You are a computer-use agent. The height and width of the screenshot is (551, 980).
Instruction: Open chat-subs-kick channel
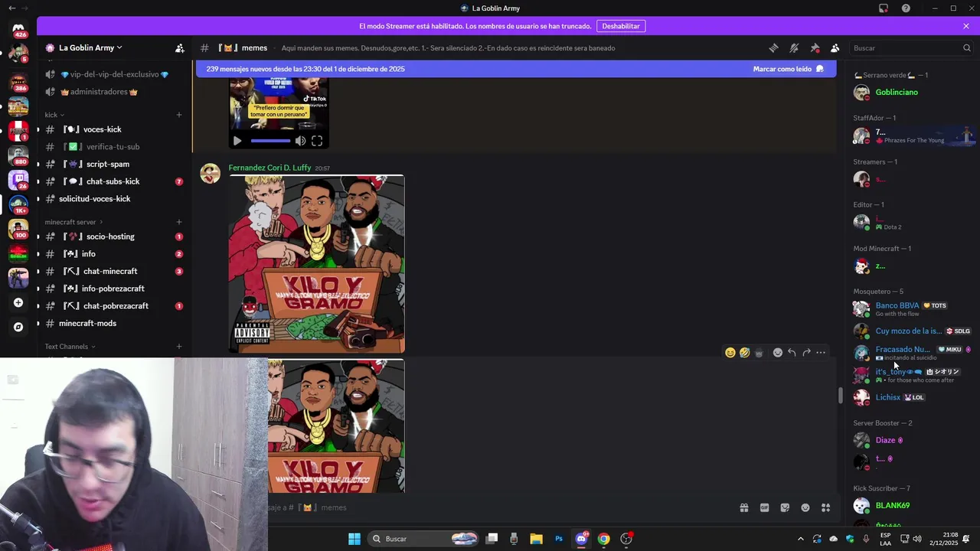[113, 181]
